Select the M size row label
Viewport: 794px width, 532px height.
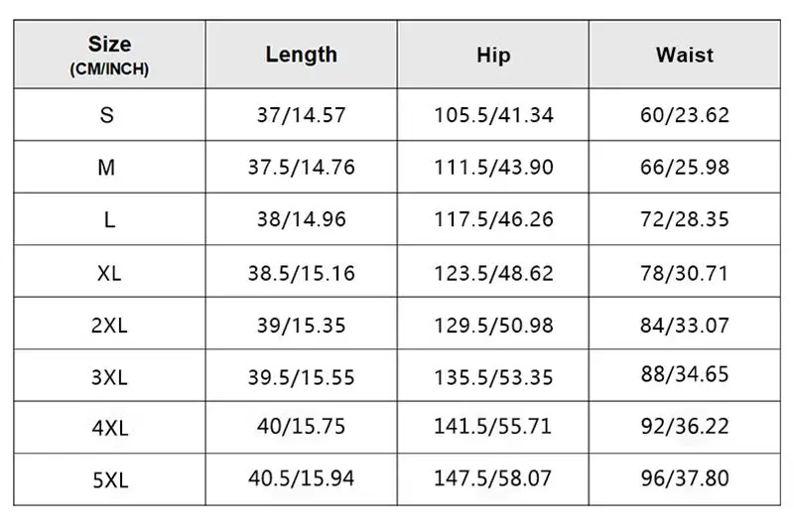pos(107,168)
